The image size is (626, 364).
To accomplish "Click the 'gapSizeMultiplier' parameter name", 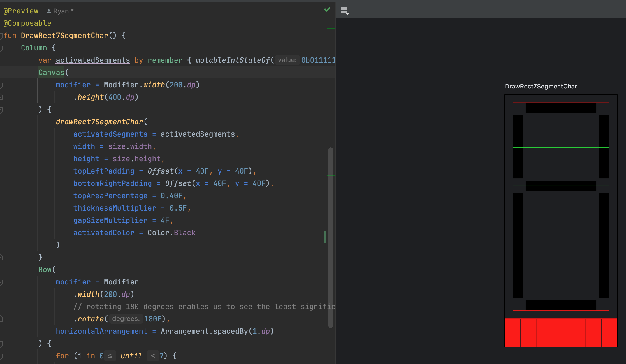I will tap(110, 220).
